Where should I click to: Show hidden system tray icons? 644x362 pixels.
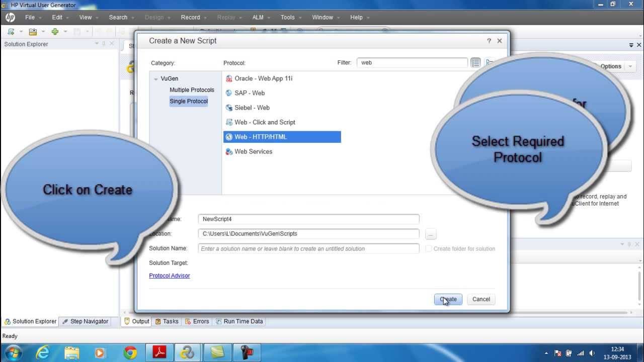pos(546,353)
